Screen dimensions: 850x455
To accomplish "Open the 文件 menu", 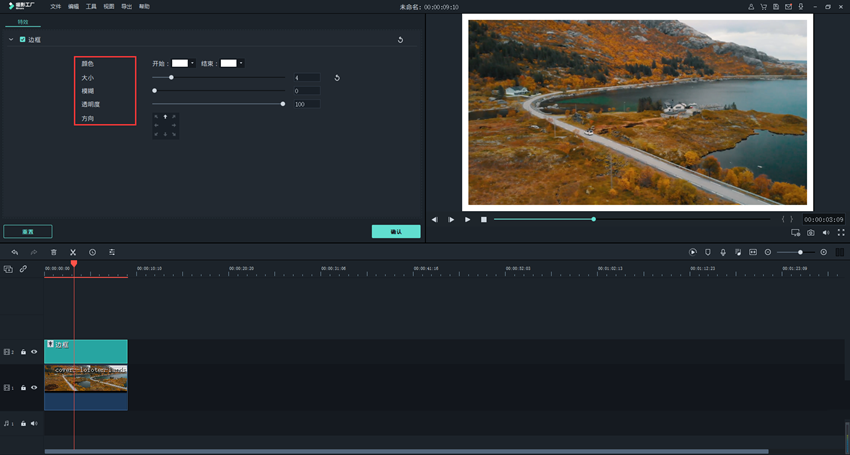I will click(55, 7).
